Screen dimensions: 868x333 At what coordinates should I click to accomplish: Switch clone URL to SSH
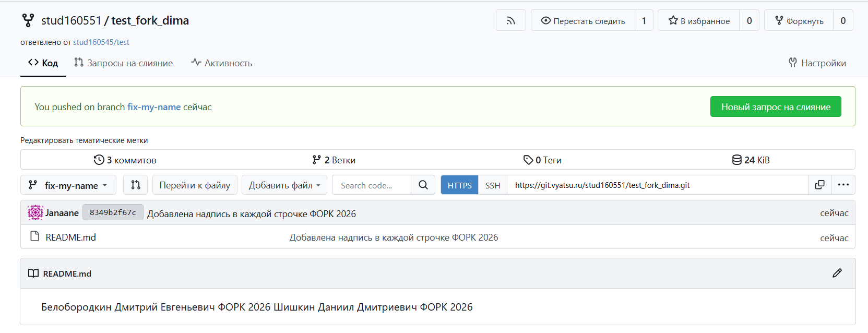point(492,185)
